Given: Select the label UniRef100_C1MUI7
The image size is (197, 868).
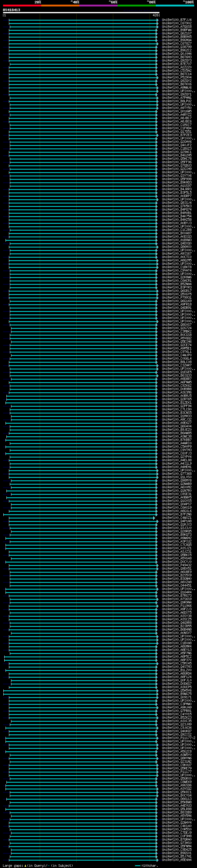Looking at the screenshot, I should click(x=176, y=125).
